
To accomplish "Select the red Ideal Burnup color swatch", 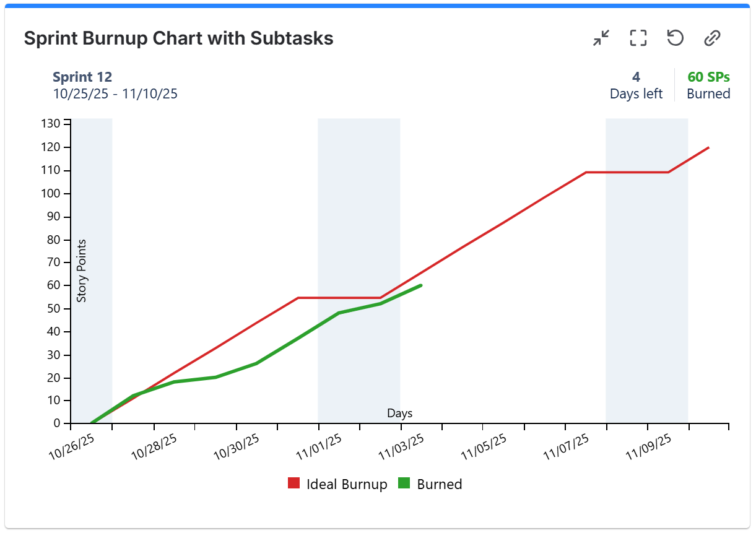I will (293, 483).
